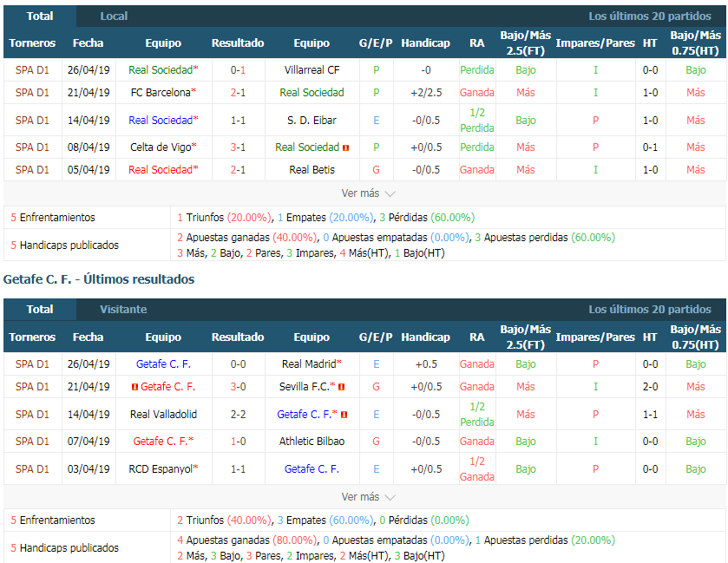Viewport: 728px width, 563px height.
Task: Open the Real Betis team link
Action: [312, 170]
